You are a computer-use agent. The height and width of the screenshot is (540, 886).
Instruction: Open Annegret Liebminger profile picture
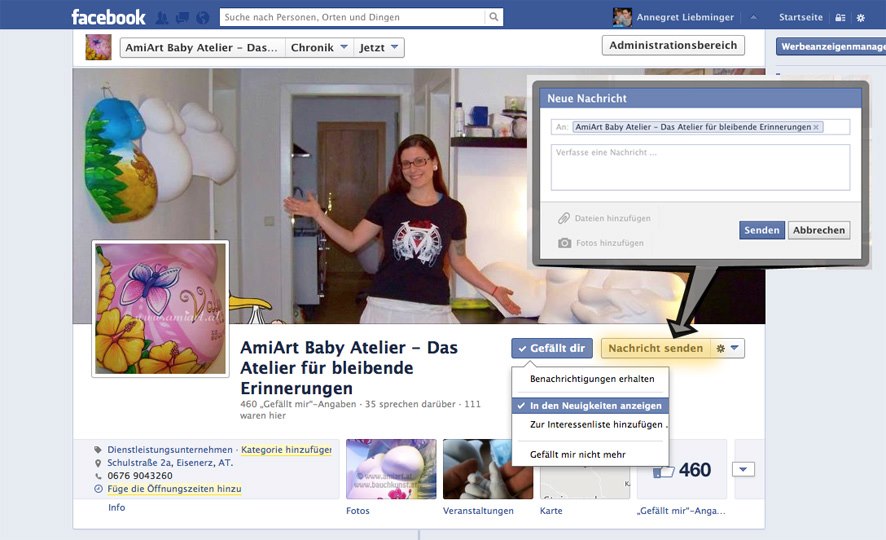(x=622, y=17)
